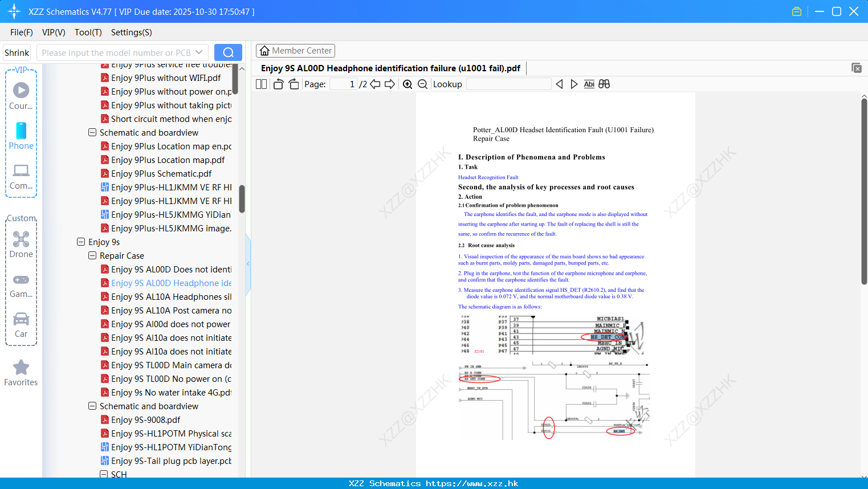868x489 pixels.
Task: Click the detach document panel icon
Action: 857,68
